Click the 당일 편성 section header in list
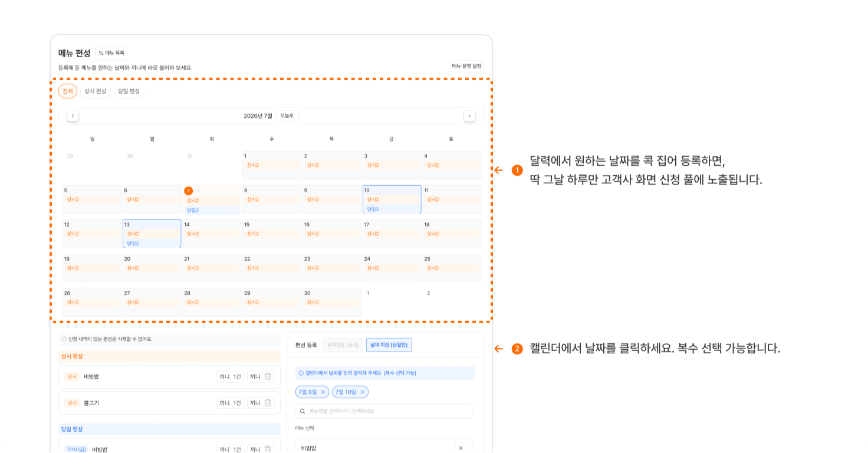 169,429
